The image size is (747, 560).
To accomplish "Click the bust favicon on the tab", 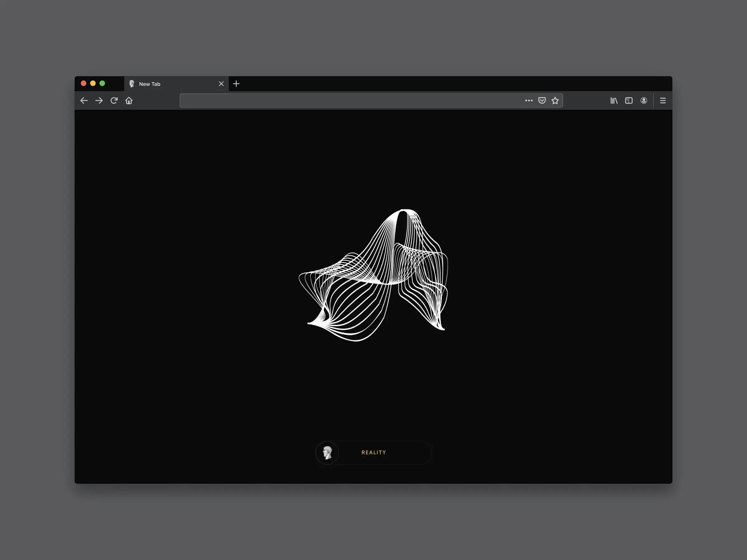I will pyautogui.click(x=132, y=83).
